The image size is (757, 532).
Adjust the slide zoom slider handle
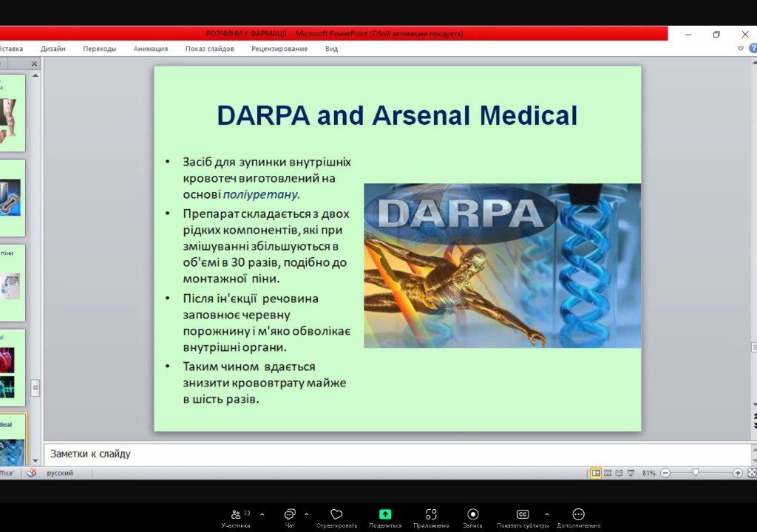696,473
